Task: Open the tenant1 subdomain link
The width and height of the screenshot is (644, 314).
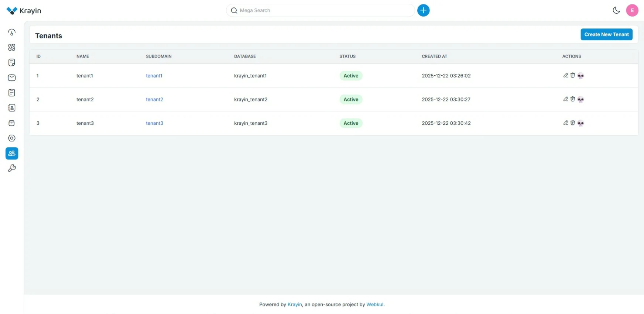Action: pyautogui.click(x=154, y=76)
